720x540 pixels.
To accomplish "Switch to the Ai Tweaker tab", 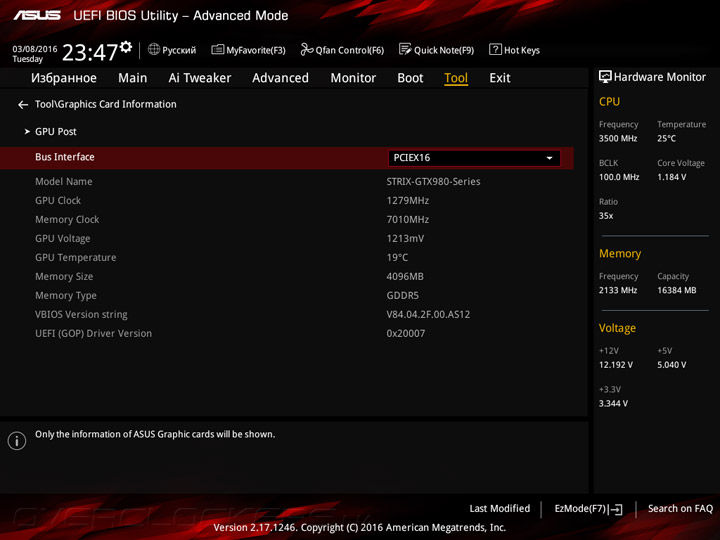I will pyautogui.click(x=200, y=78).
